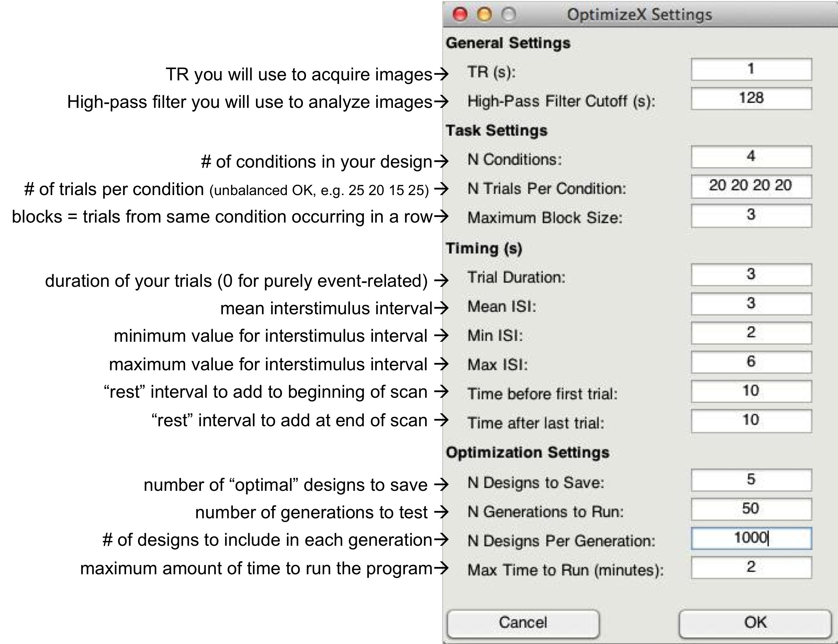Click the Trial Duration input field
The image size is (838, 644).
pyautogui.click(x=751, y=274)
